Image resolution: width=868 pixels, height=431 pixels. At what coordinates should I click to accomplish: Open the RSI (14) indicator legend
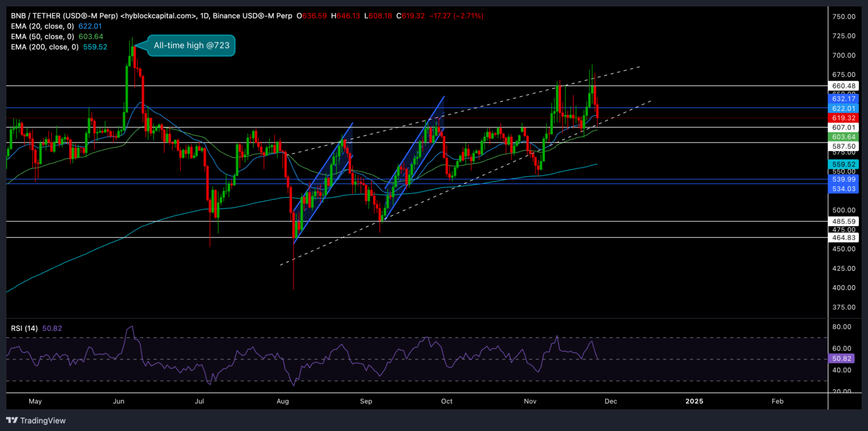pos(25,327)
